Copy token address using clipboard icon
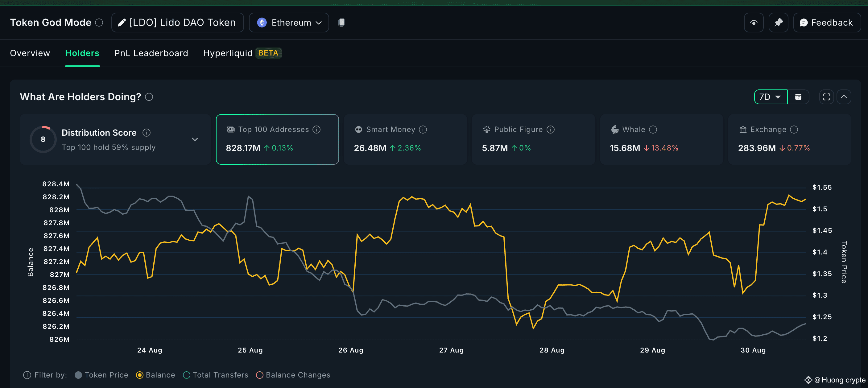 point(341,23)
